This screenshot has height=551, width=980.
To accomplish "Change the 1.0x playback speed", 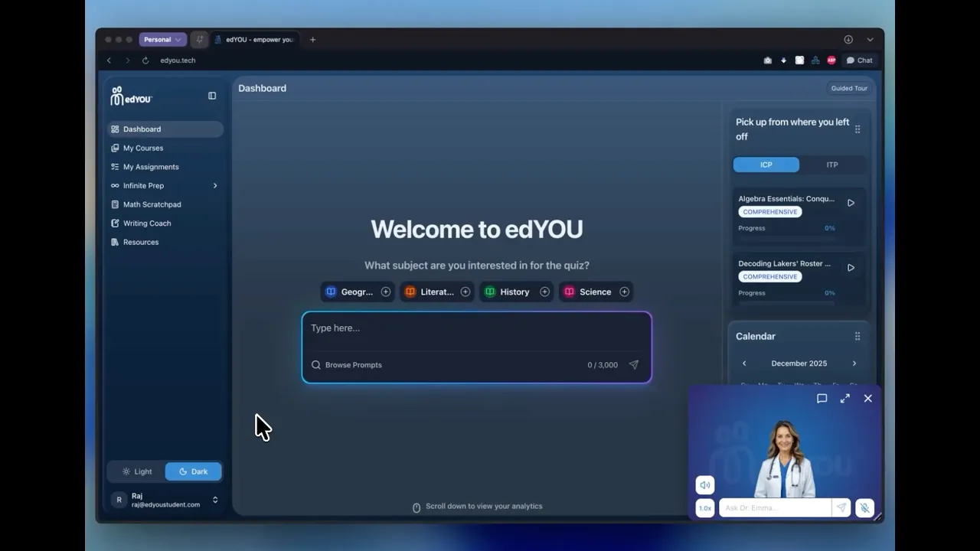I will tap(705, 508).
